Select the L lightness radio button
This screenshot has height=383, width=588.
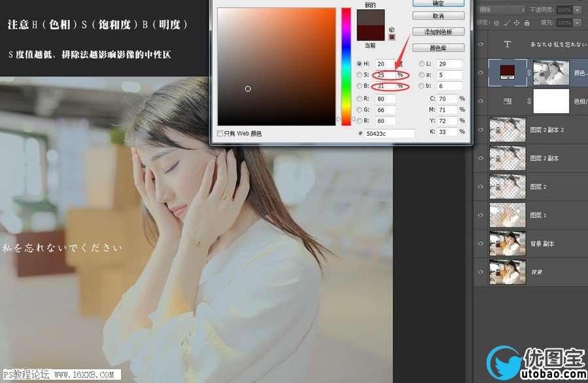click(421, 63)
